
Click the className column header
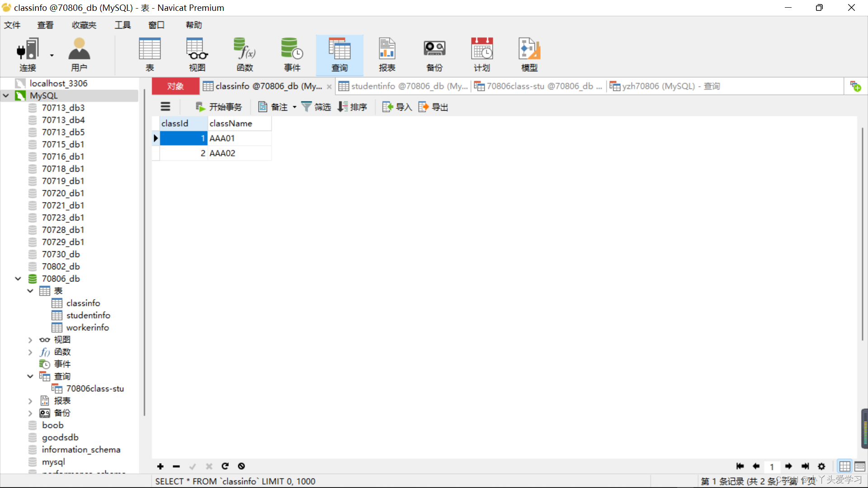(x=239, y=123)
